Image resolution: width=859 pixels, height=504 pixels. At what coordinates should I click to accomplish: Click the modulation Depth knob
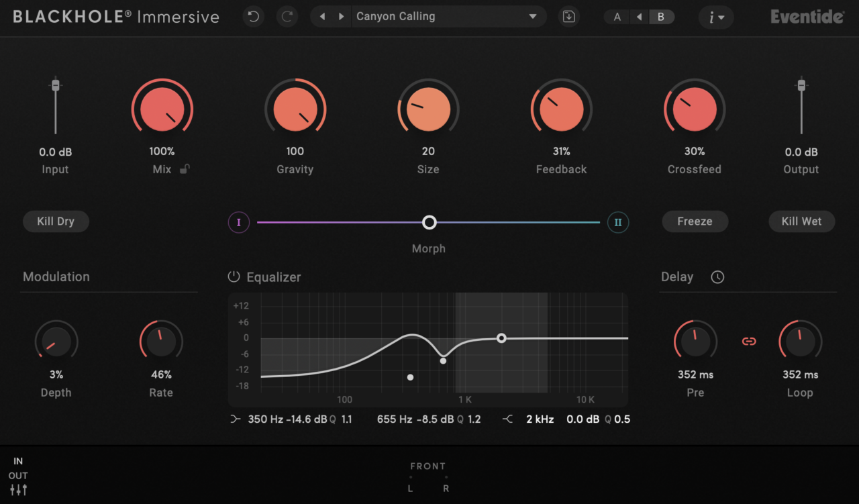point(56,341)
